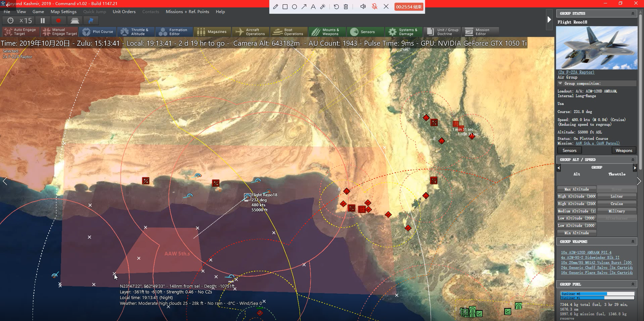Select the Auto Engage Target tool

click(x=20, y=31)
